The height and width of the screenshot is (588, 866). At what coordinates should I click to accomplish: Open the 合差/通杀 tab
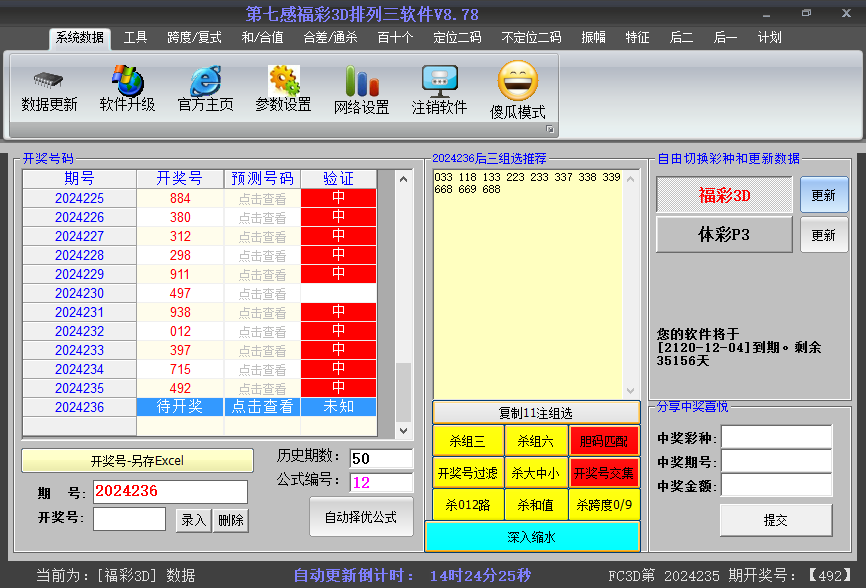coord(330,38)
